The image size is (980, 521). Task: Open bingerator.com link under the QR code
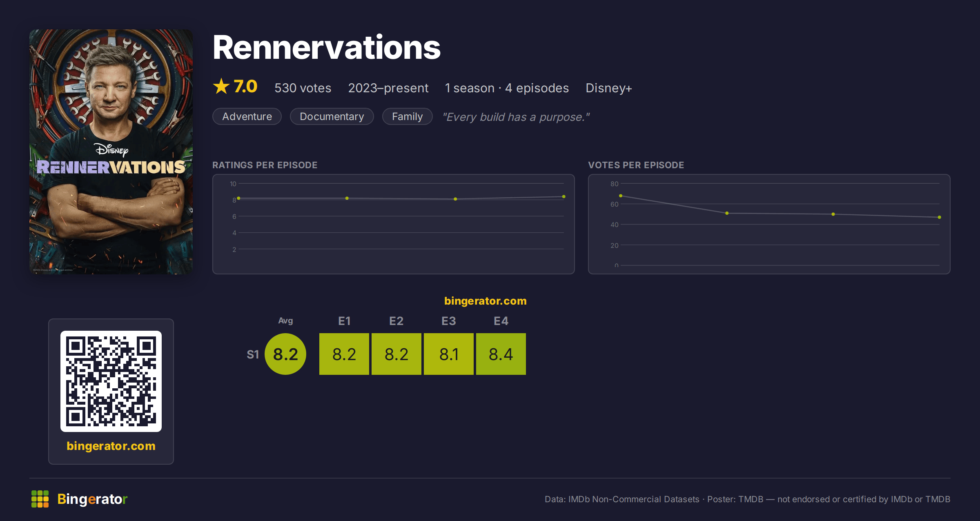tap(111, 446)
